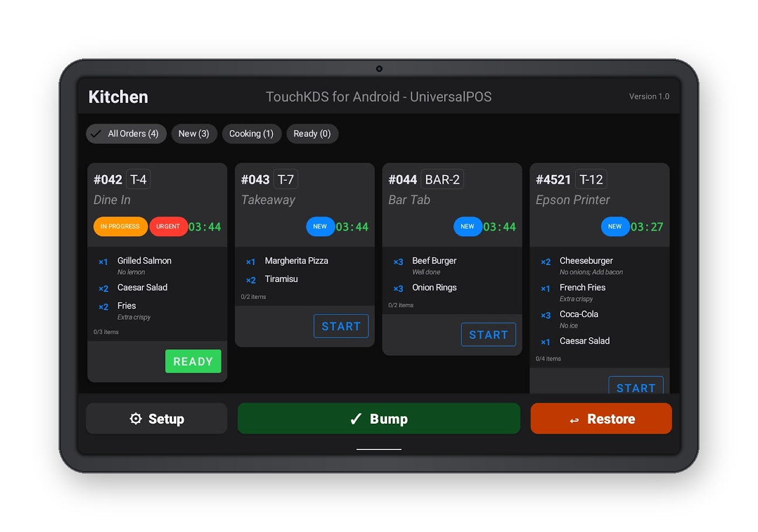Click the Epson Printer label

[573, 200]
